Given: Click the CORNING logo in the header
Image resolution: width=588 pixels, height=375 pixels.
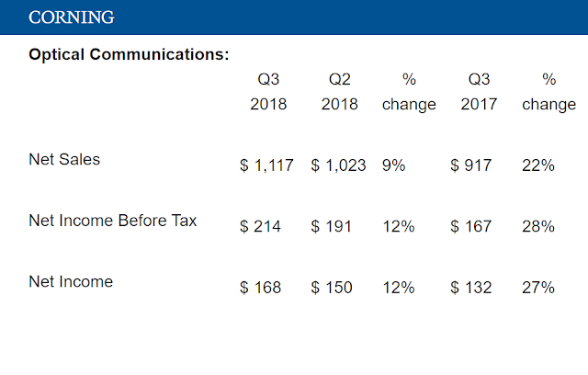Looking at the screenshot, I should (x=72, y=17).
